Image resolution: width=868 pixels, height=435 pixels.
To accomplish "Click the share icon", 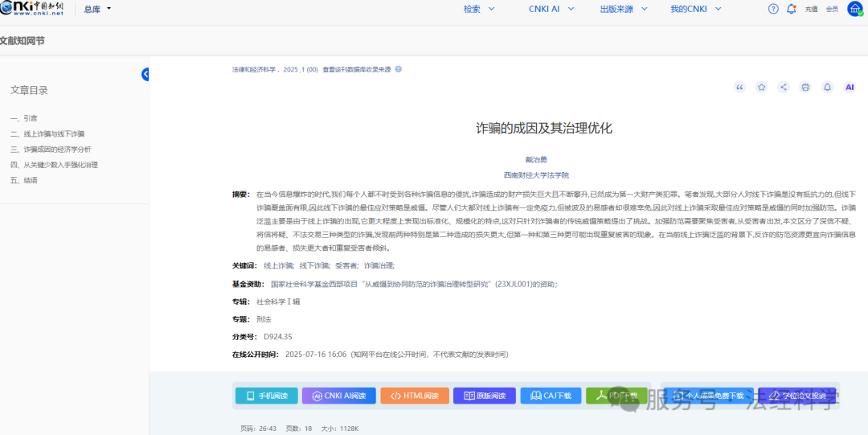I will 784,87.
